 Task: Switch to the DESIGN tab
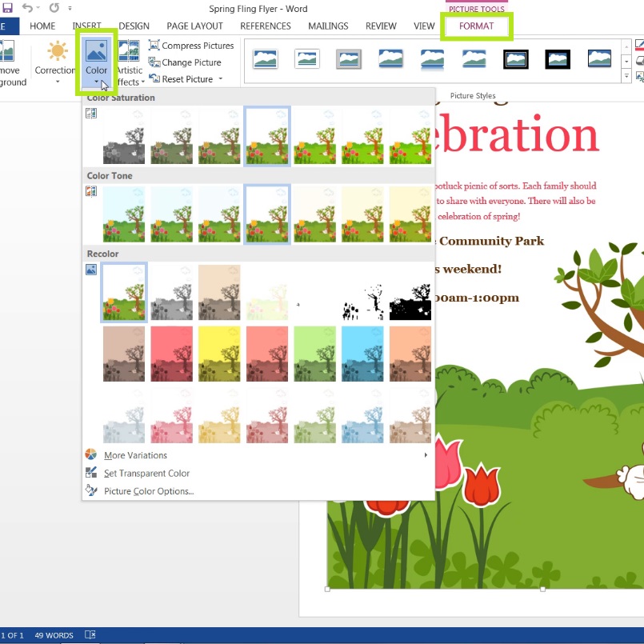pos(134,26)
